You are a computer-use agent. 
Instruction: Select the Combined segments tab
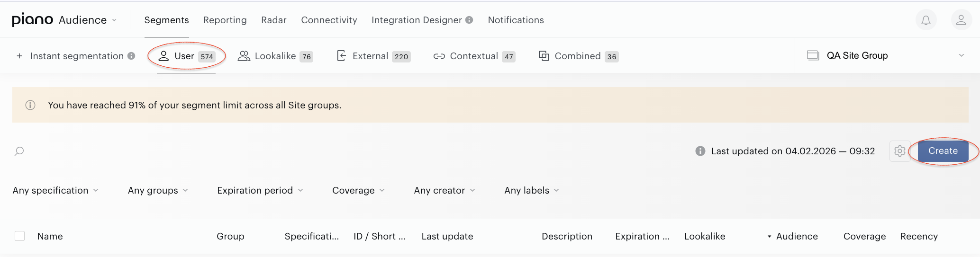click(x=579, y=56)
